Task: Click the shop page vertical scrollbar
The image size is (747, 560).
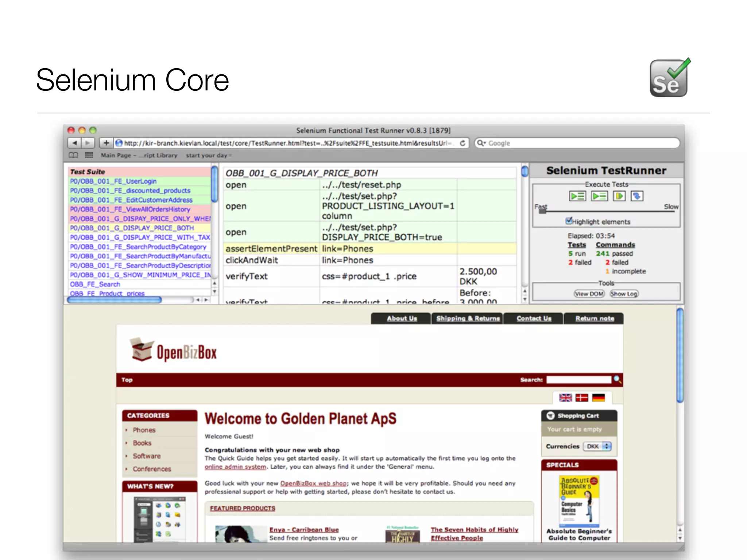Action: (680, 355)
